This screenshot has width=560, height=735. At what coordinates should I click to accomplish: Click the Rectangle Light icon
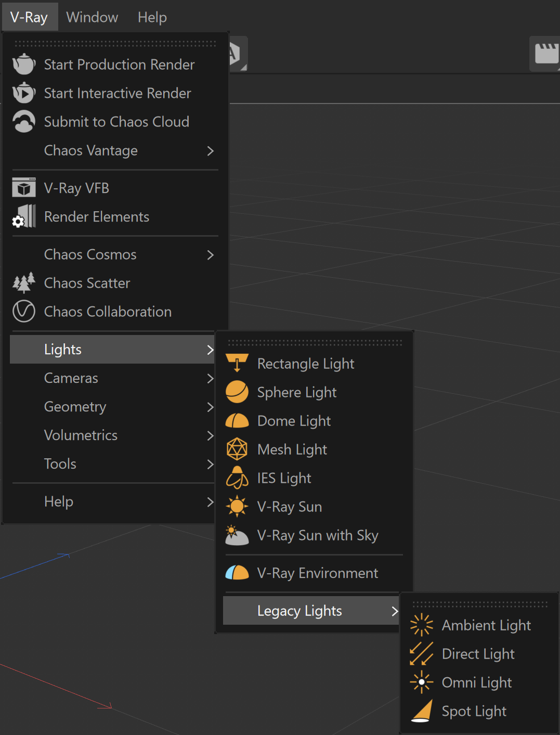tap(237, 363)
